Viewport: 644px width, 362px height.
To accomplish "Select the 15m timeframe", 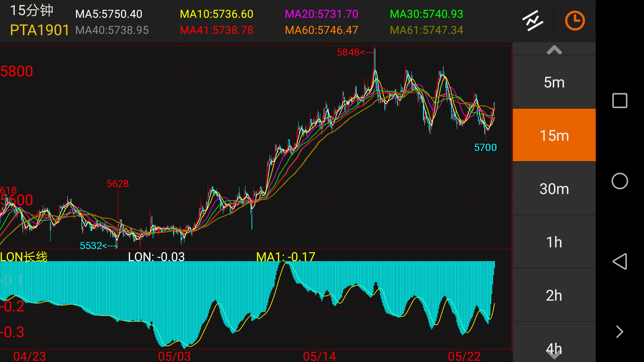I will [x=554, y=135].
